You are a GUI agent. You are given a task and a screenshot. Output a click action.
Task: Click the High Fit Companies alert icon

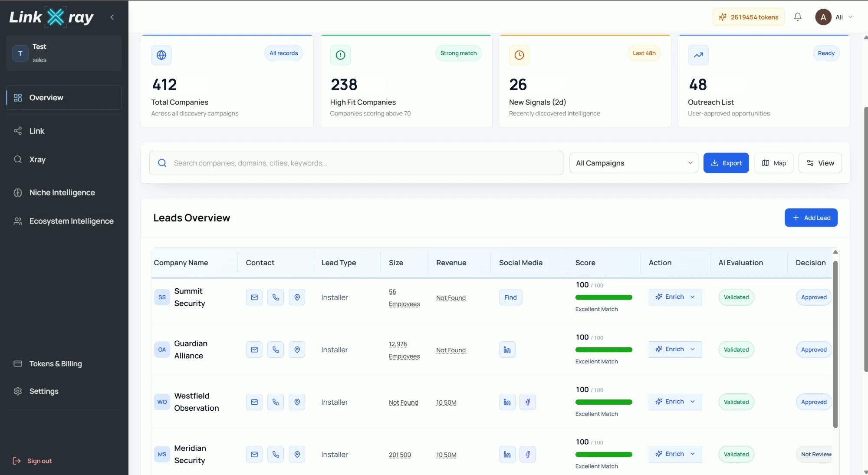340,55
